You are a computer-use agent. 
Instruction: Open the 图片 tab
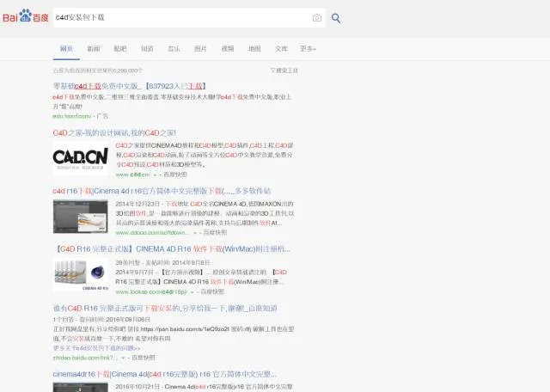coord(200,48)
